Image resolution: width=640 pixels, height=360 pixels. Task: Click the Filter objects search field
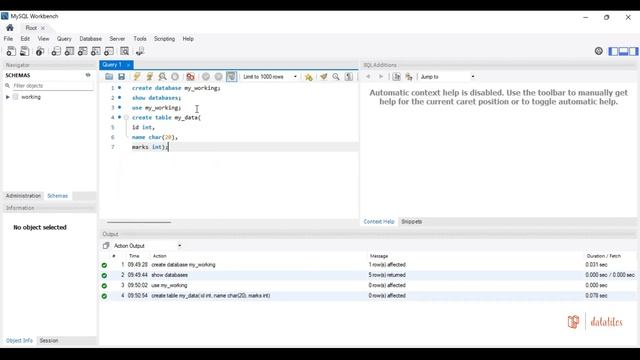point(52,86)
